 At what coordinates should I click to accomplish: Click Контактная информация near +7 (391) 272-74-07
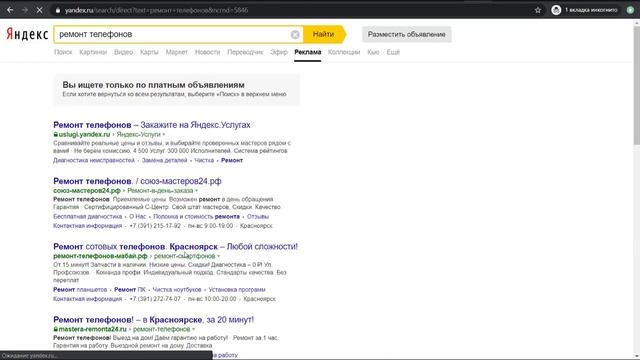click(88, 299)
